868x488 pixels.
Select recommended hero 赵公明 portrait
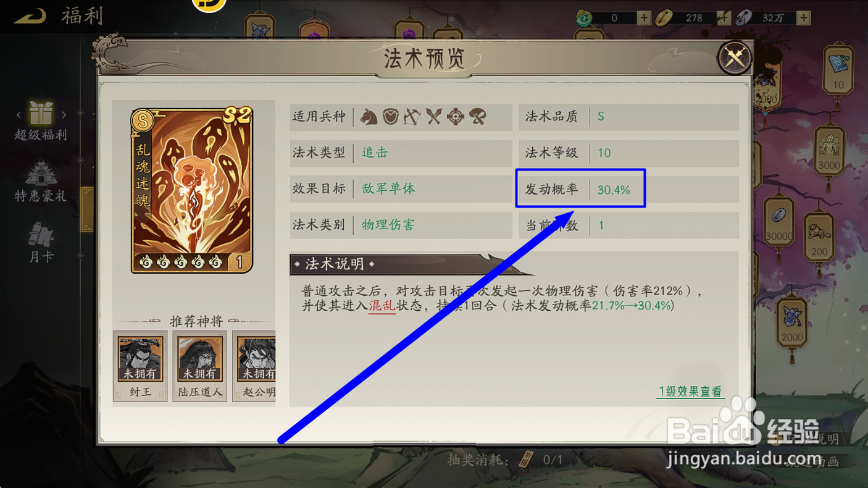tap(254, 366)
